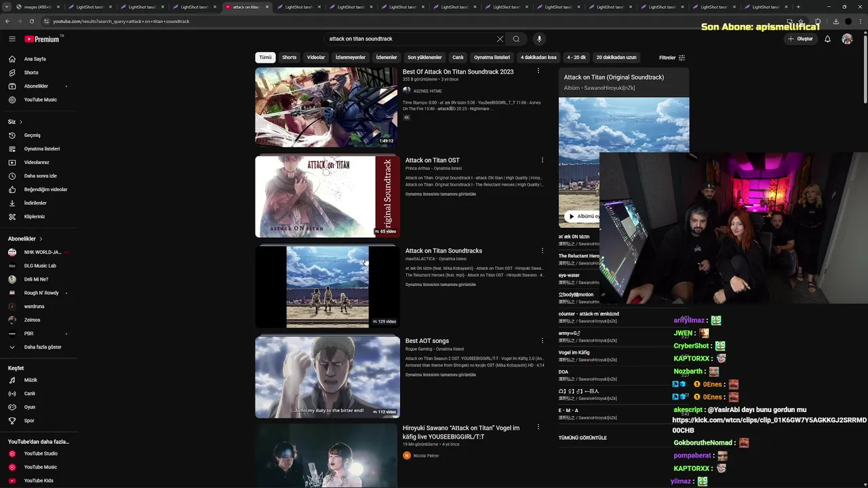The image size is (868, 488).
Task: Open the YouTube hamburger guide menu
Action: 12,39
